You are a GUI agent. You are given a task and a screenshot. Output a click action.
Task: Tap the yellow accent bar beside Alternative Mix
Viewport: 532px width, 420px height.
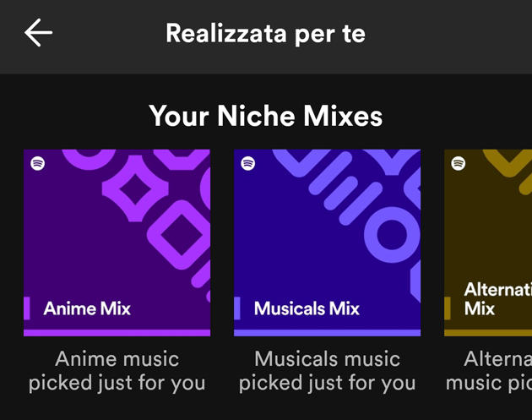pos(448,308)
